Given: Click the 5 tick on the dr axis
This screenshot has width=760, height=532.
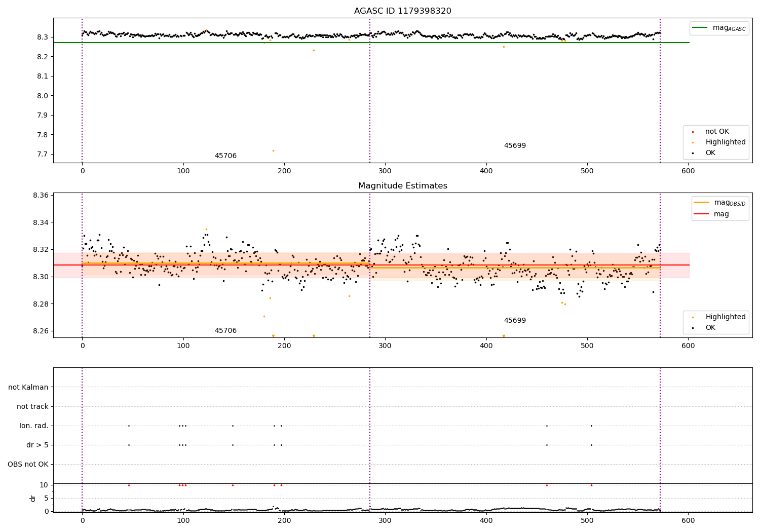Looking at the screenshot, I should tap(46, 498).
